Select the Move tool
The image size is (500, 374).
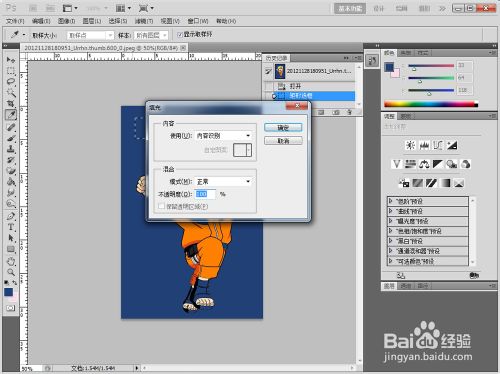11,60
